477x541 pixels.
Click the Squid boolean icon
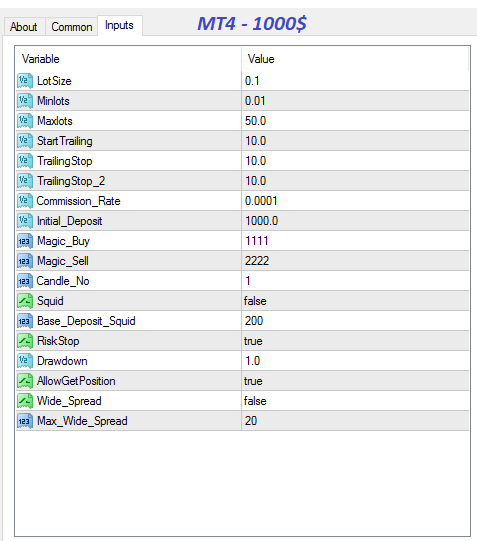coord(25,301)
